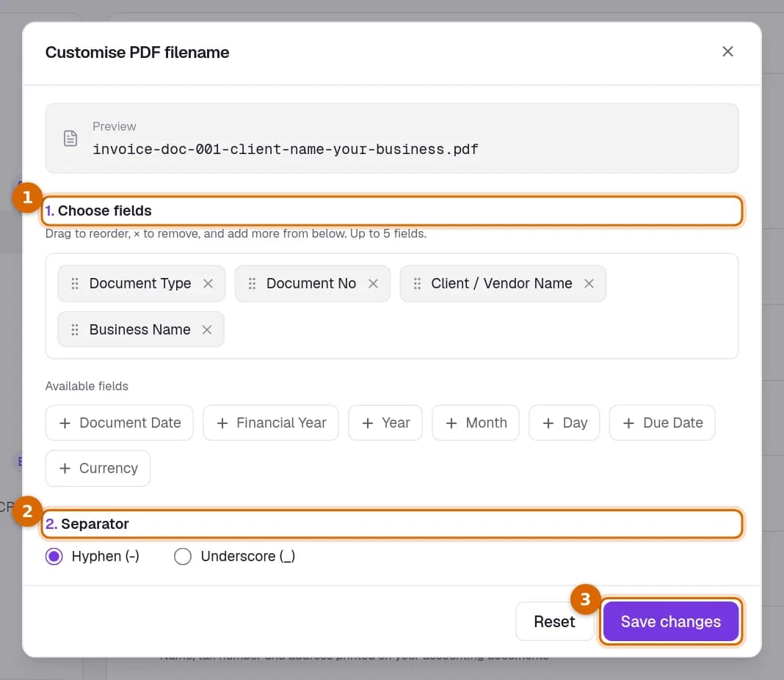Add the Document Date field
This screenshot has width=784, height=680.
(120, 423)
